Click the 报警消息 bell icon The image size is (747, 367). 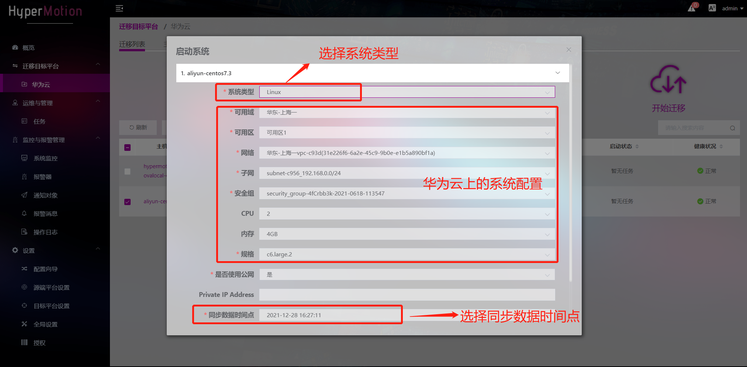coord(24,214)
